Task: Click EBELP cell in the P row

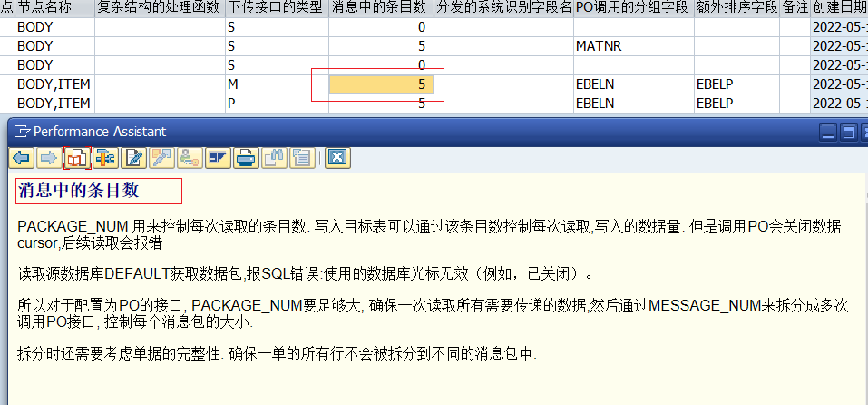Action: coord(736,103)
